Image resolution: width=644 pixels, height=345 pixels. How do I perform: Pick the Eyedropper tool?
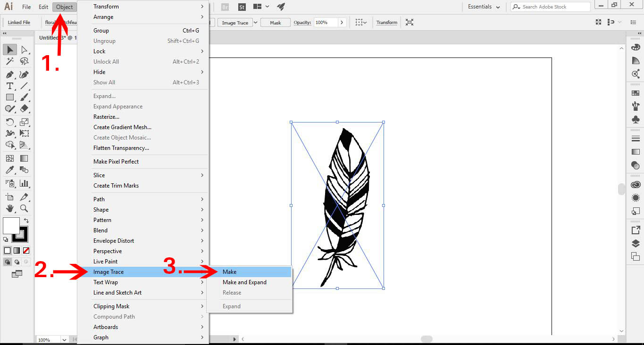(9, 169)
